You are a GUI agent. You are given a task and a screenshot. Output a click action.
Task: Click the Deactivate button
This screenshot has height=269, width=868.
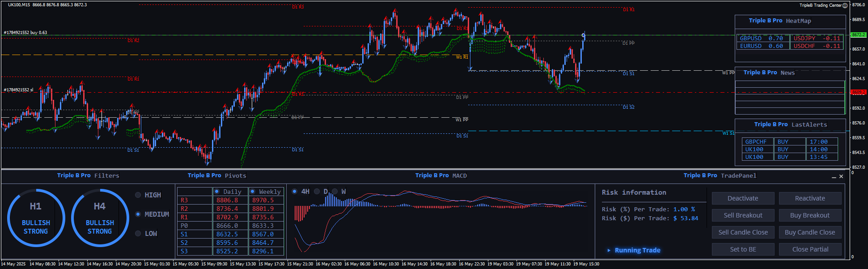(743, 198)
